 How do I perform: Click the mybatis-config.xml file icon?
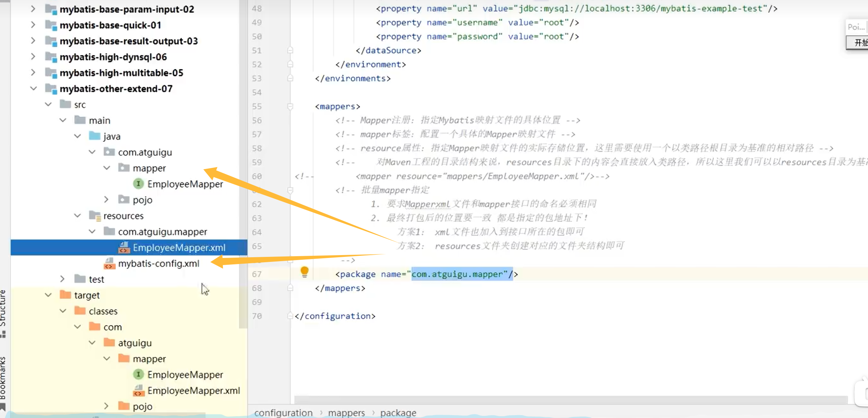109,264
